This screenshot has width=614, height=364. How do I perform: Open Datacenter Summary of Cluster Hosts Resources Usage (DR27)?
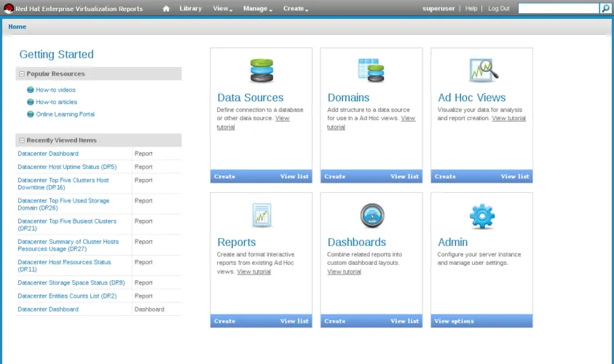pos(68,245)
